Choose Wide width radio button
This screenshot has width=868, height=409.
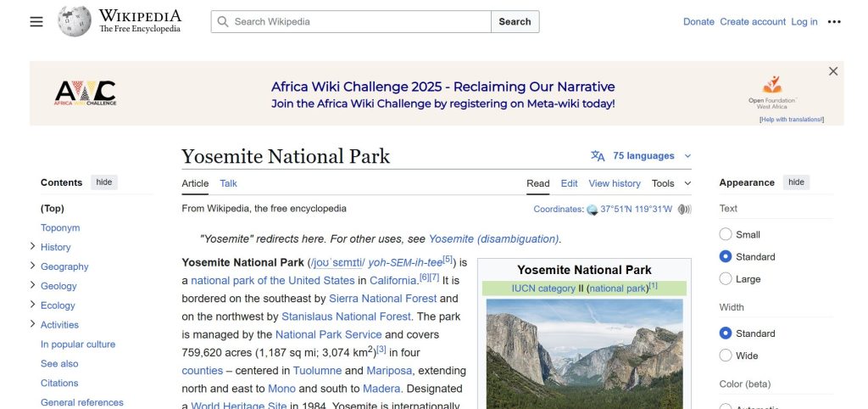coord(726,356)
